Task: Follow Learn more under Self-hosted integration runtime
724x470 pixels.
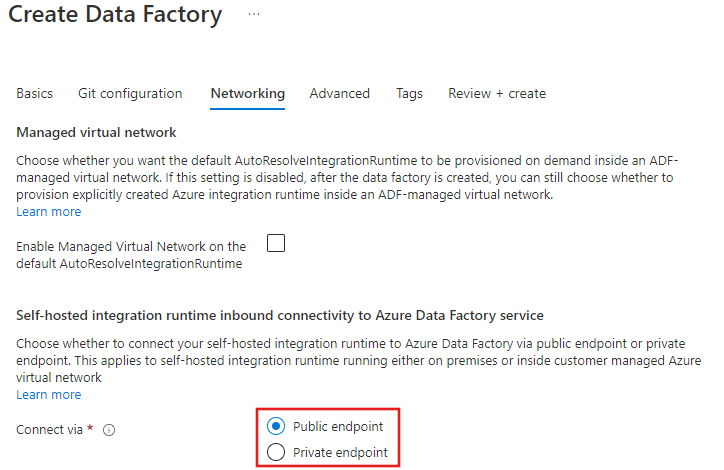Action: pyautogui.click(x=49, y=395)
